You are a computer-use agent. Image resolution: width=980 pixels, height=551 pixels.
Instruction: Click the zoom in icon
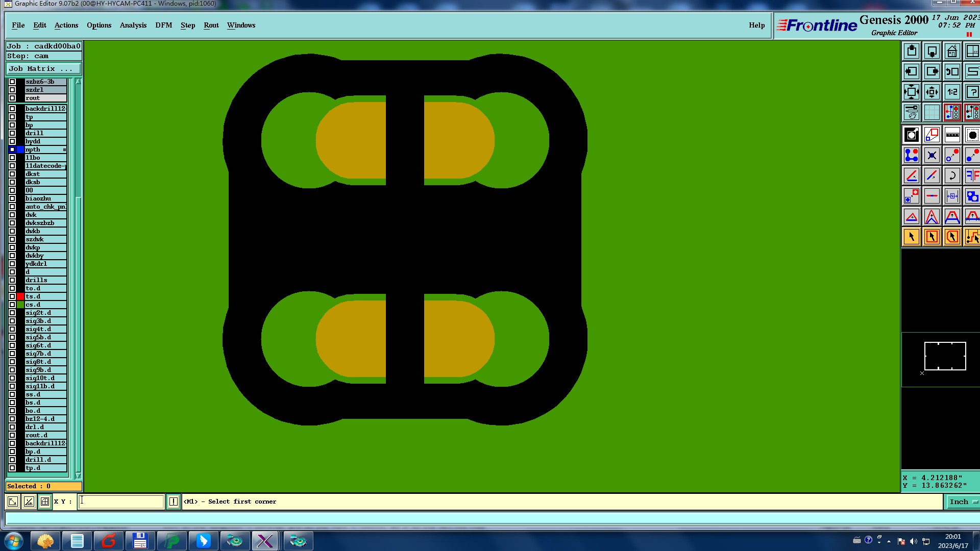911,92
